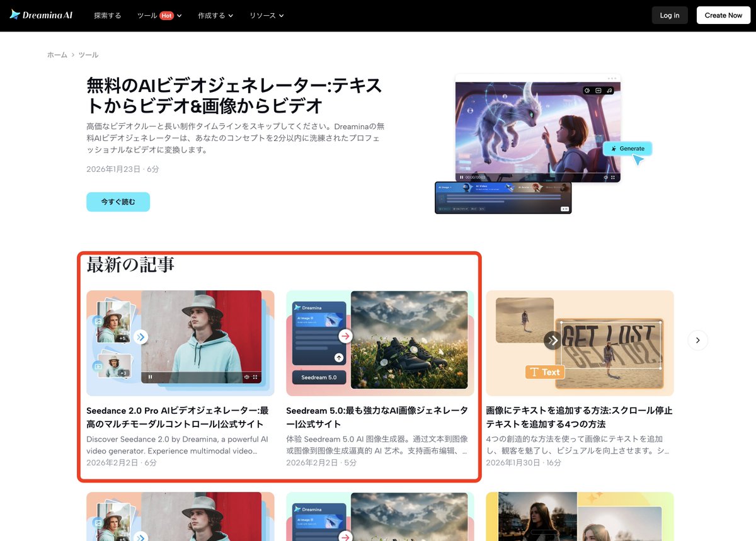Open fullscreen via the expand icon in the player
The image size is (756, 541).
coord(613,177)
